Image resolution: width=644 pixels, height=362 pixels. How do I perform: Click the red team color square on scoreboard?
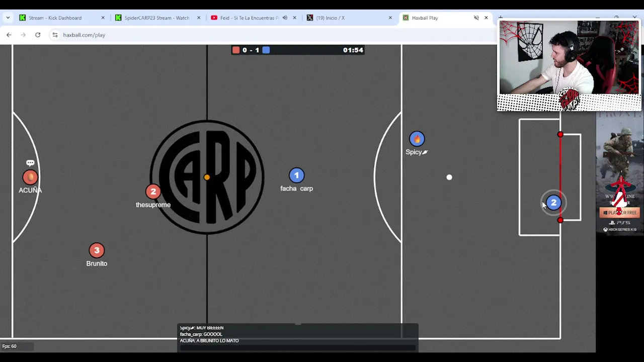[236, 50]
